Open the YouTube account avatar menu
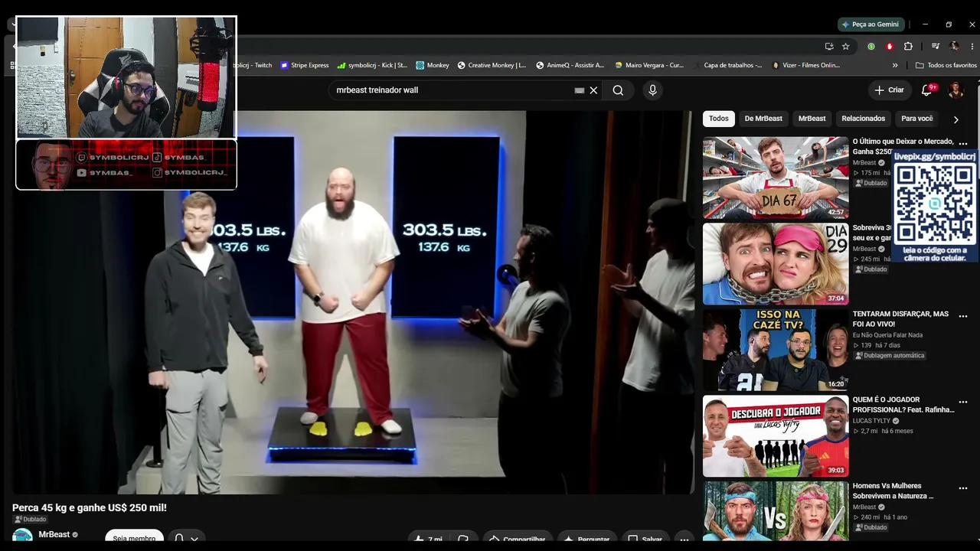 (955, 90)
